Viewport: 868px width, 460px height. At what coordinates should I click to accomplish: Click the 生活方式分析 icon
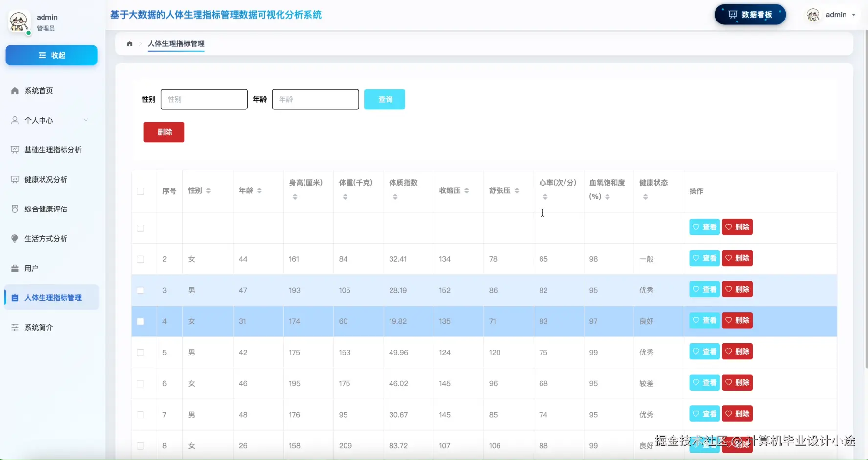pyautogui.click(x=14, y=238)
